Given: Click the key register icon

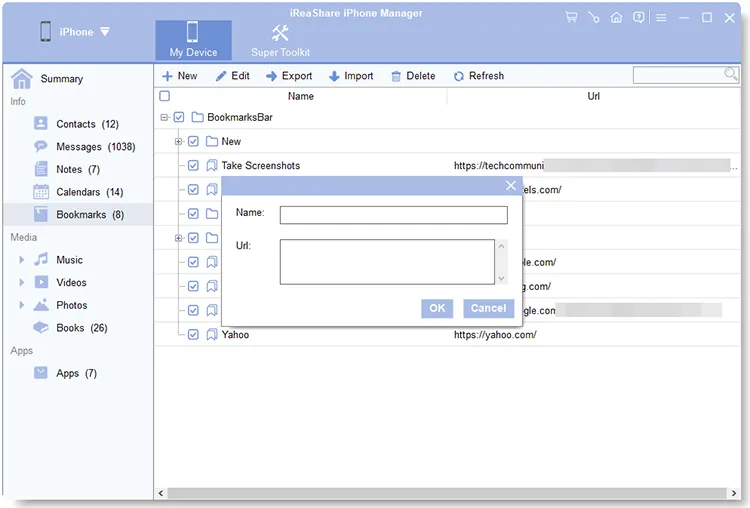Looking at the screenshot, I should coord(594,18).
